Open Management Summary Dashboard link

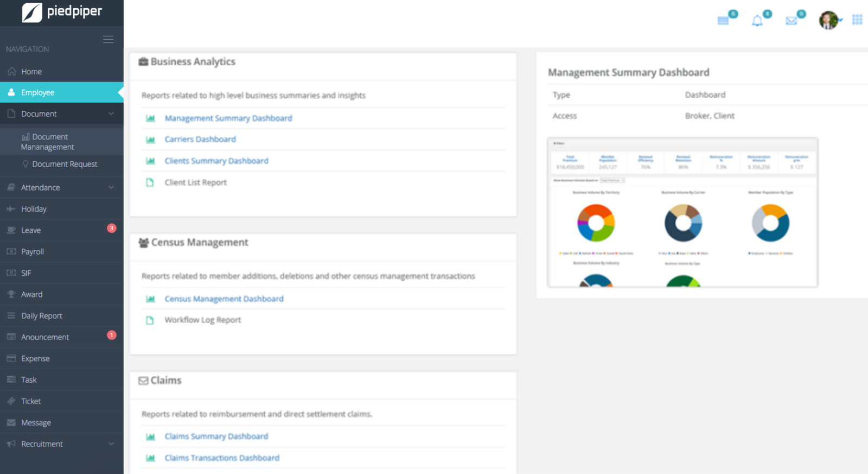pos(228,118)
